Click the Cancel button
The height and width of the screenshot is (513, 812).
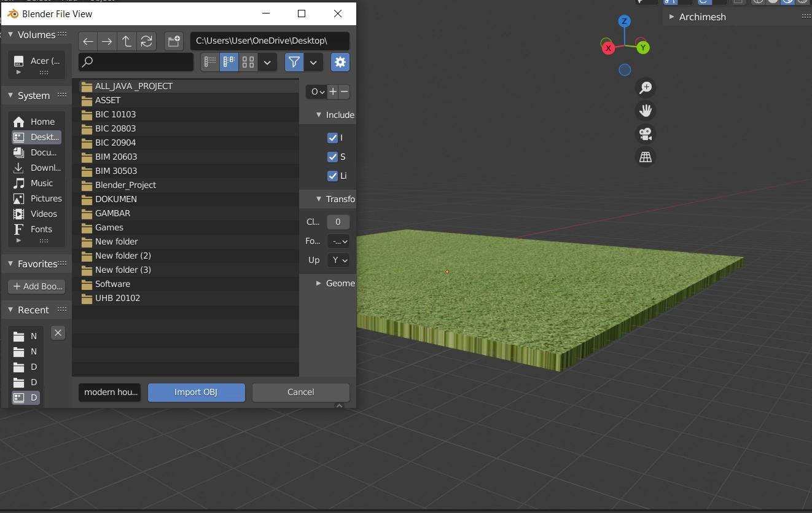coord(300,392)
